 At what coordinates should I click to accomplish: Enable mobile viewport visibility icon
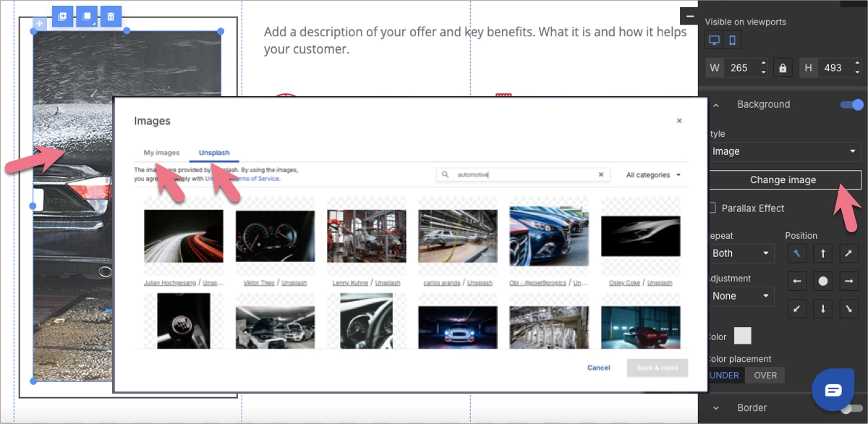click(731, 40)
